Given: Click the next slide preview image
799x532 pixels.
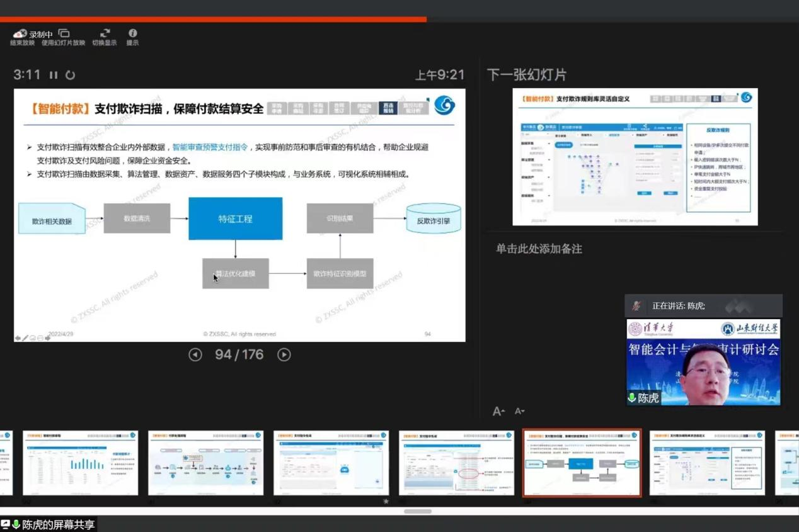Looking at the screenshot, I should coord(635,157).
